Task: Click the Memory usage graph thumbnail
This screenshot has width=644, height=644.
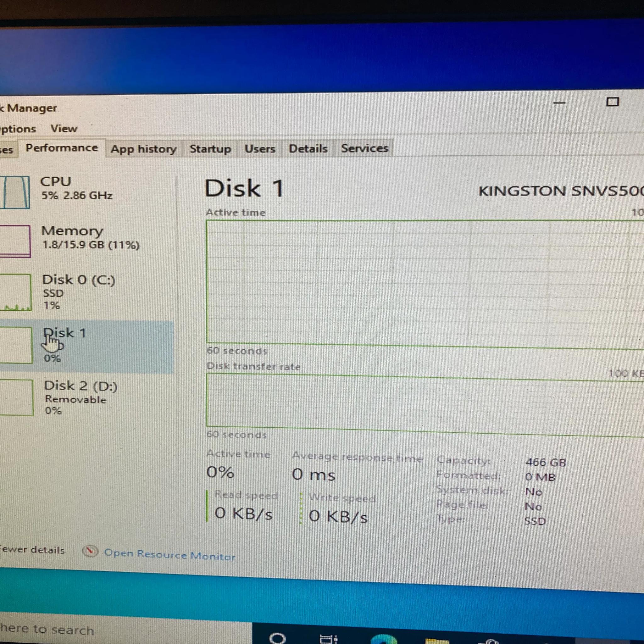Action: click(x=15, y=241)
